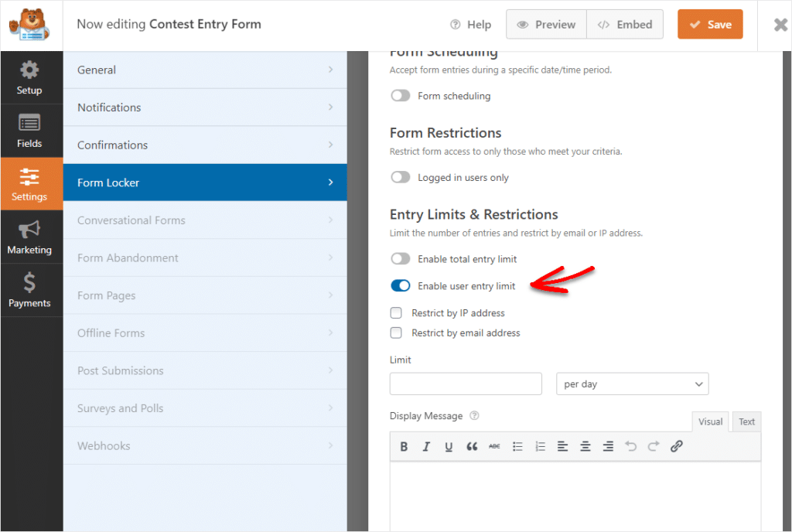The image size is (792, 532).
Task: Apply underline formatting in editor toolbar
Action: [449, 446]
